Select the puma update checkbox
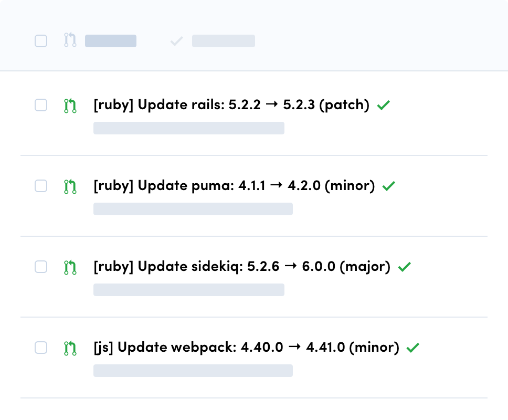 pos(41,186)
